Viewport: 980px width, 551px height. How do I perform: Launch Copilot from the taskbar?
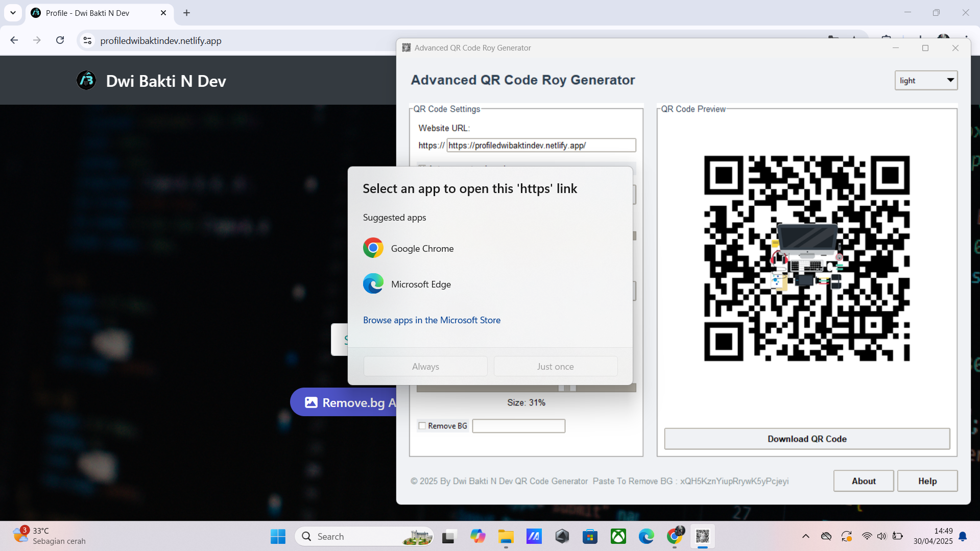[x=478, y=536]
